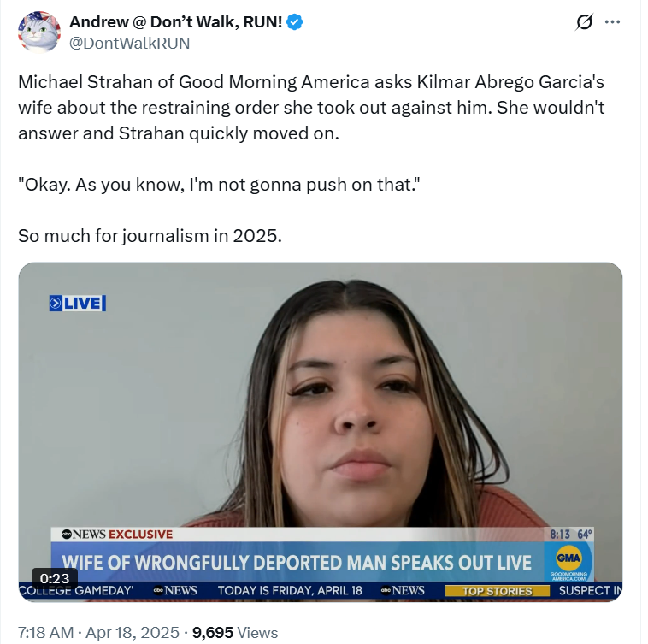Click the 0:23 video duration badge
Screen dimensions: 648x644
[55, 578]
